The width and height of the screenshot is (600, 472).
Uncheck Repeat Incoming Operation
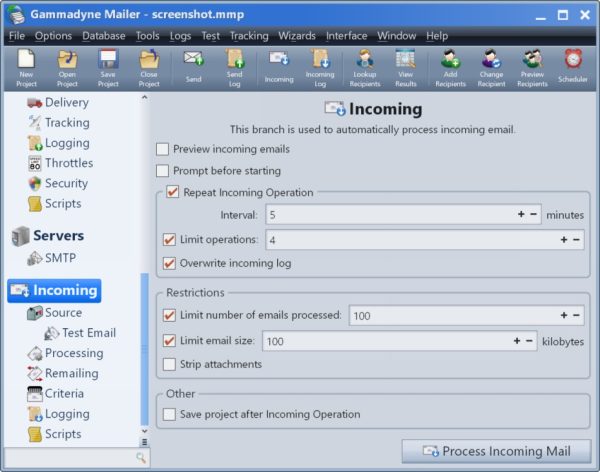point(173,192)
